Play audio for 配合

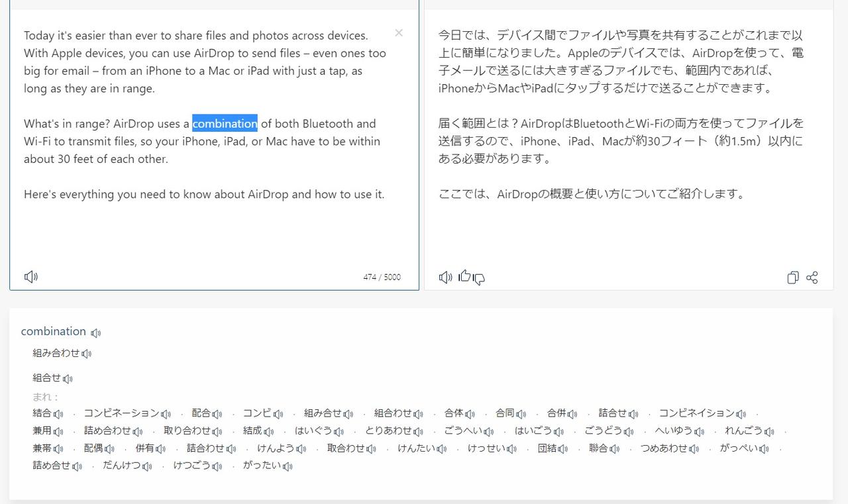pyautogui.click(x=217, y=414)
